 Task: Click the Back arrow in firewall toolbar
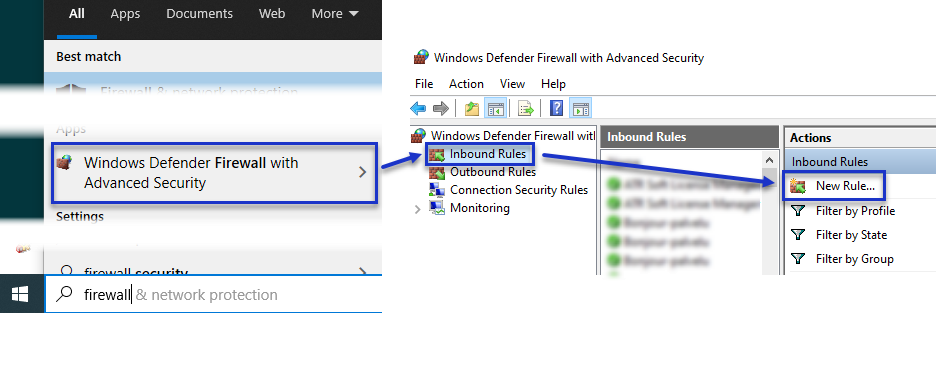418,109
